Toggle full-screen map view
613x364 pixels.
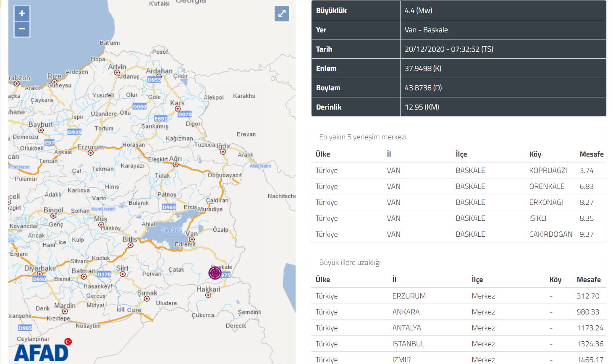pyautogui.click(x=282, y=13)
